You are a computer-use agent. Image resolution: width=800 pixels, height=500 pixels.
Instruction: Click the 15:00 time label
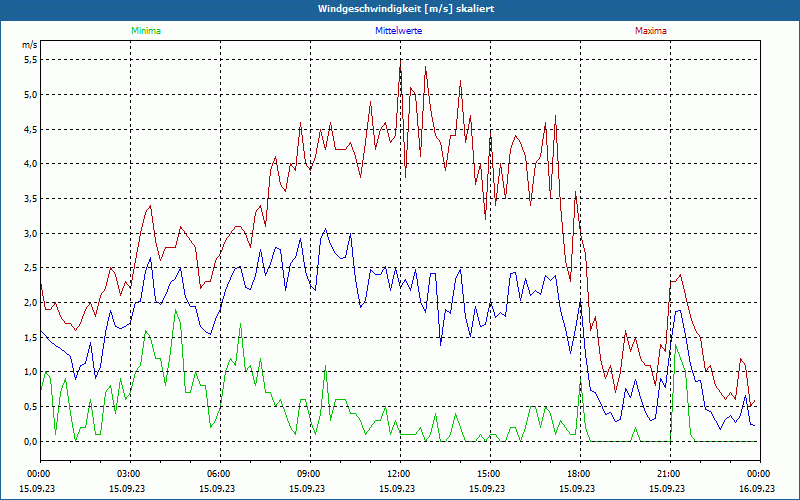click(490, 474)
